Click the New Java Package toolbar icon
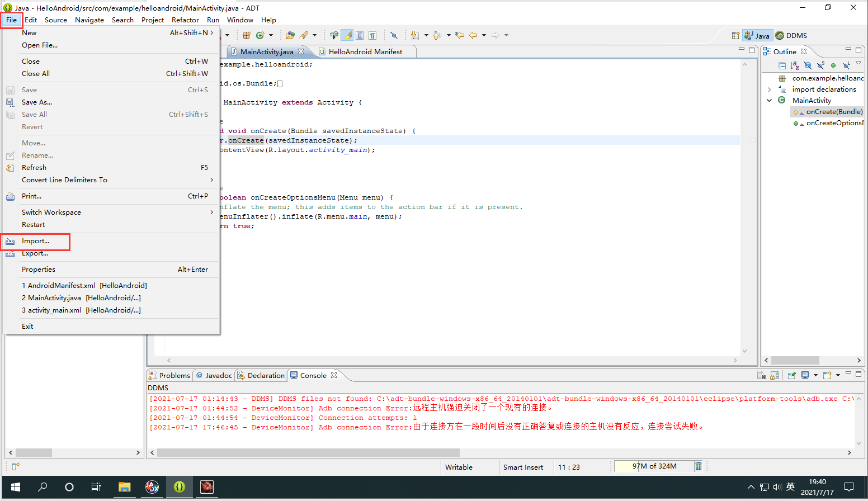The image size is (868, 501). (x=247, y=35)
